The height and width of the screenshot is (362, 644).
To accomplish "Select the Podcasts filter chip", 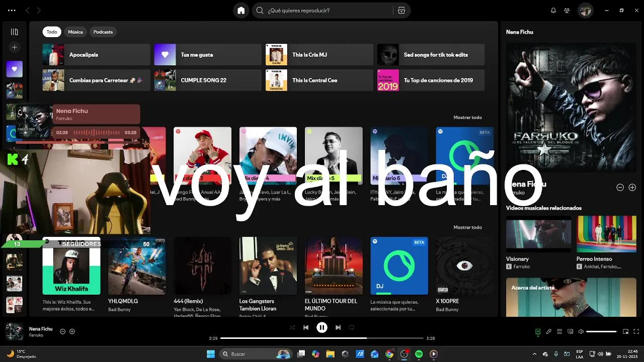I will click(x=103, y=32).
